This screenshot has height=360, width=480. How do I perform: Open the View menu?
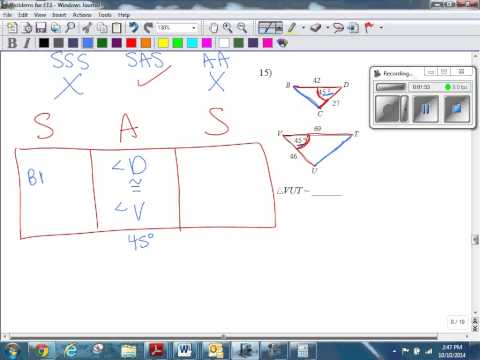[40, 15]
